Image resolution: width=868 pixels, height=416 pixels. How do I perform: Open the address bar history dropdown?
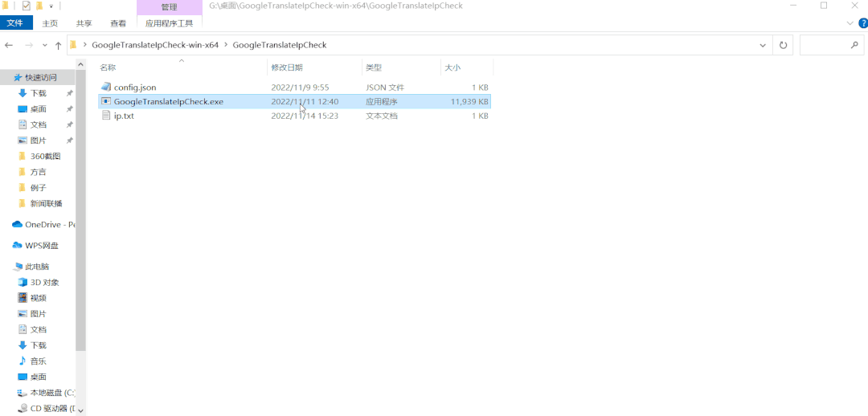coord(763,45)
